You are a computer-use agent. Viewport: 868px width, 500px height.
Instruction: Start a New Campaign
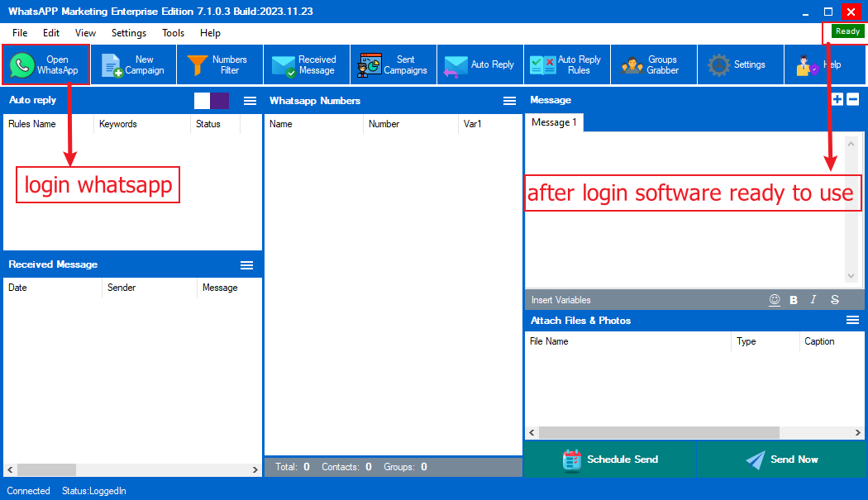(x=133, y=64)
